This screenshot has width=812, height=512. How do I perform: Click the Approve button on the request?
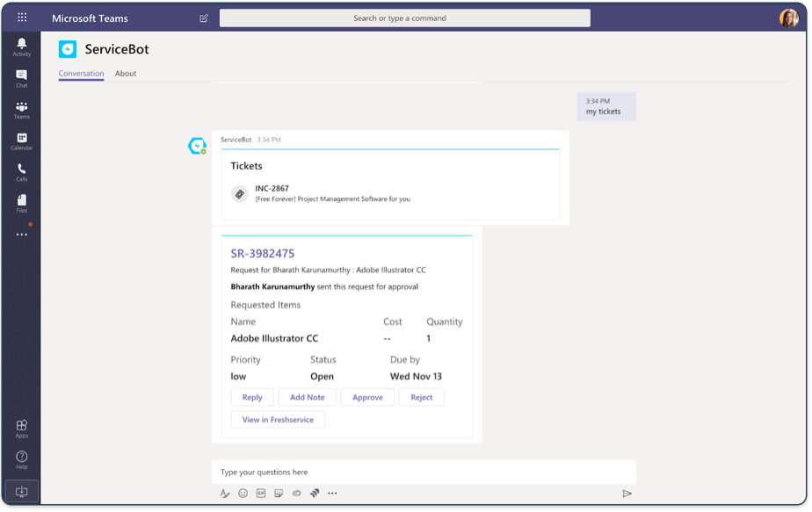367,397
